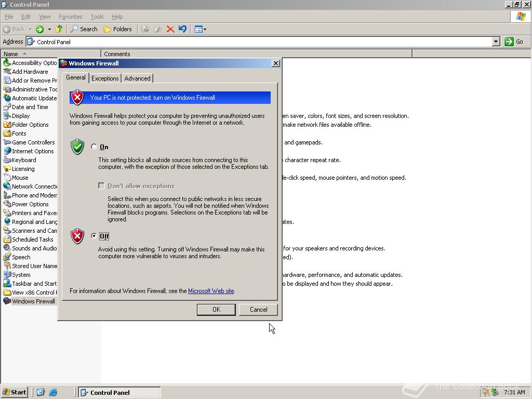The width and height of the screenshot is (532, 399).
Task: Select the Sounds and Audio icon
Action: [7, 248]
